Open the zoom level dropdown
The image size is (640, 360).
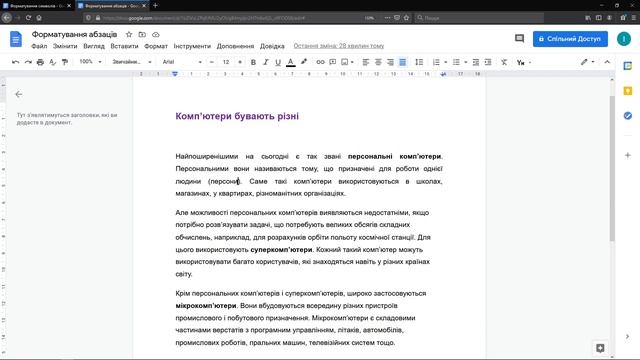tap(90, 62)
